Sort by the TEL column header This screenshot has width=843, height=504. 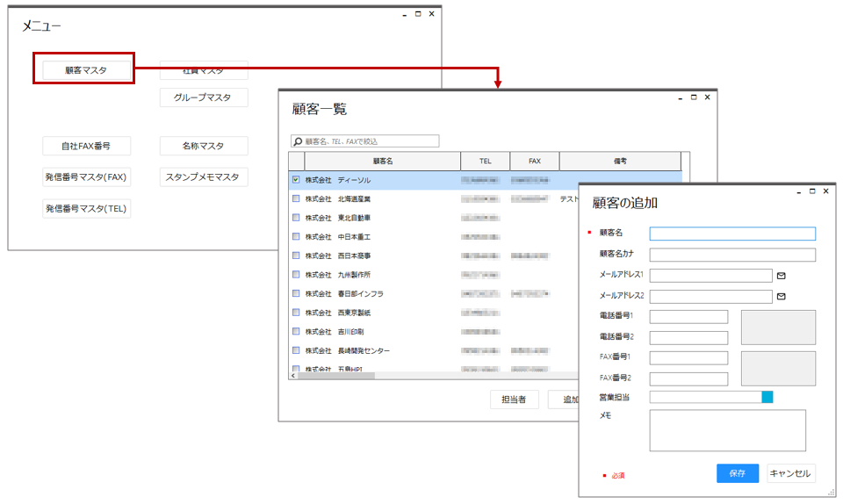[x=486, y=161]
